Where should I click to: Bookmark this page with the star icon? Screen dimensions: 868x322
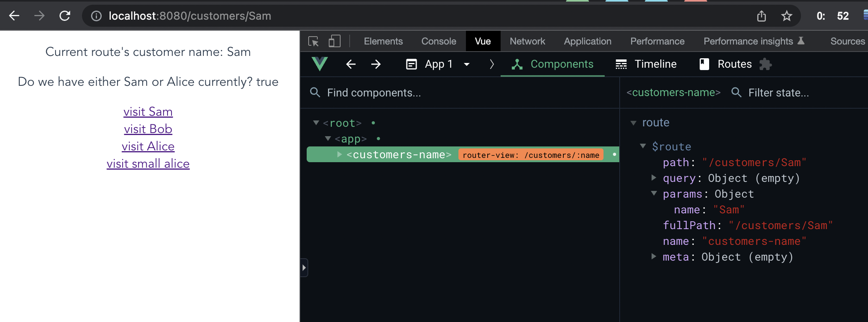[787, 16]
